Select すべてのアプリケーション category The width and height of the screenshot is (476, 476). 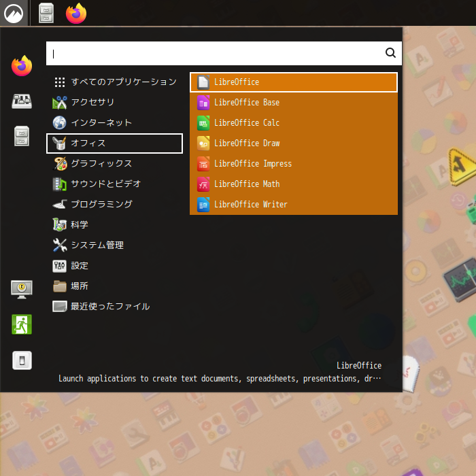[114, 82]
